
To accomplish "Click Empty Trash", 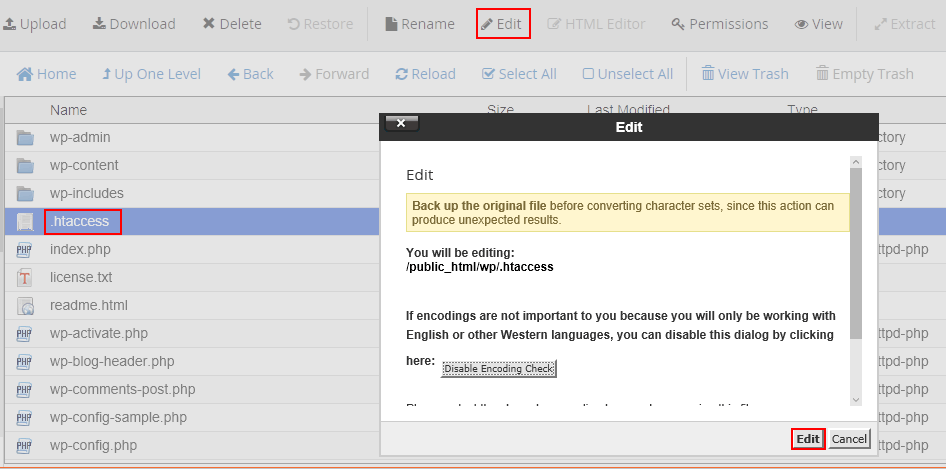I will point(865,74).
